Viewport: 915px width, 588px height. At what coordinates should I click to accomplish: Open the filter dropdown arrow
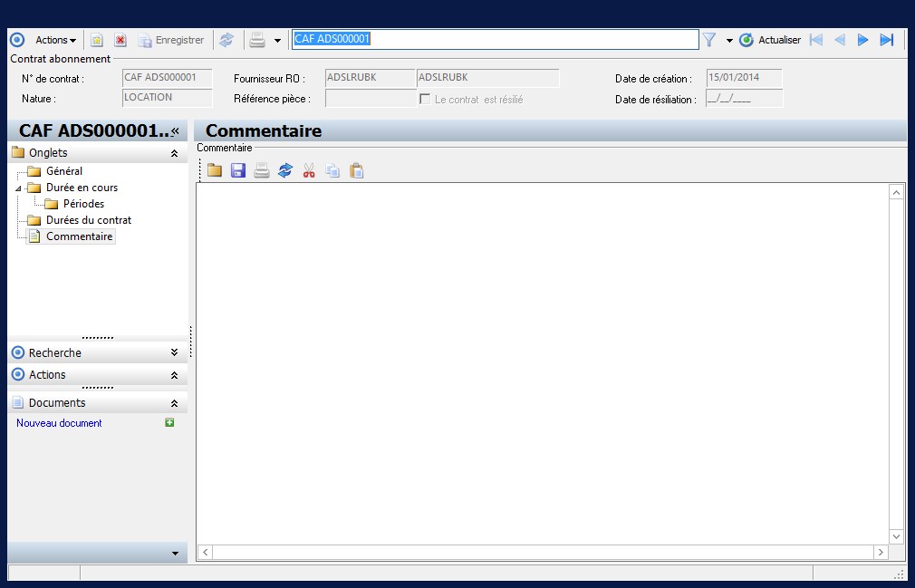pyautogui.click(x=729, y=40)
